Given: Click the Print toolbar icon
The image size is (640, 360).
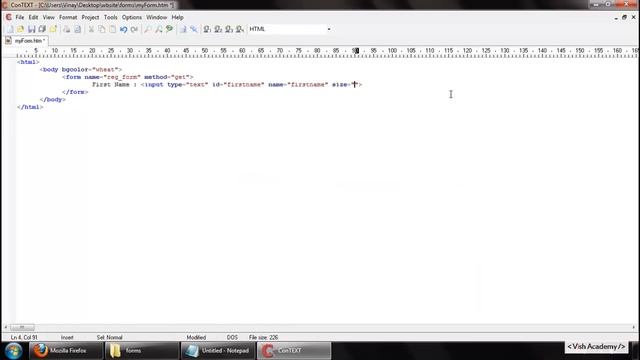Looking at the screenshot, I should [x=67, y=29].
